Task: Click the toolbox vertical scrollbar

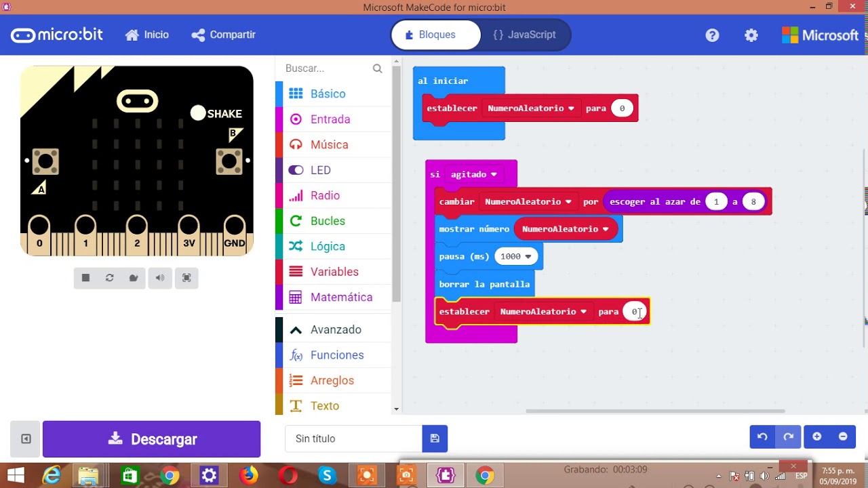Action: [x=397, y=183]
